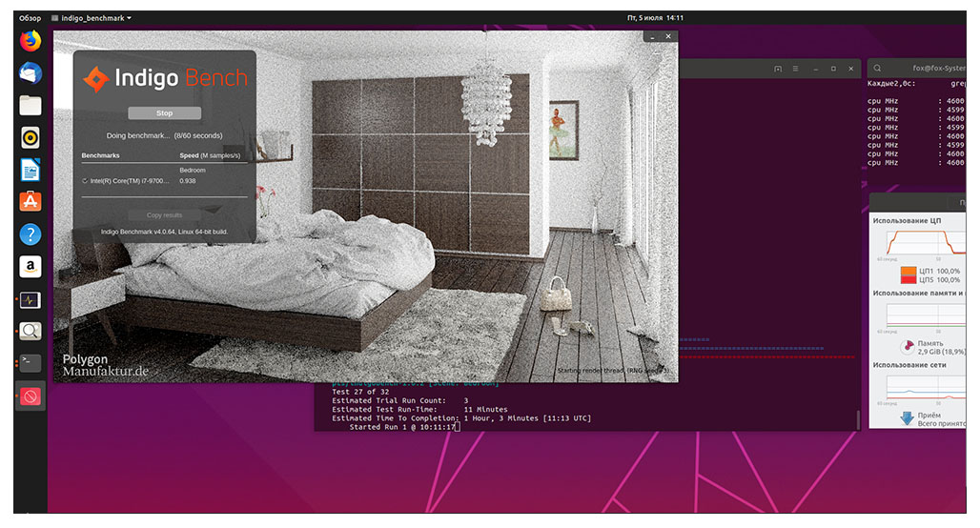The image size is (980, 528).
Task: Open Firefox from the dock
Action: coord(30,41)
